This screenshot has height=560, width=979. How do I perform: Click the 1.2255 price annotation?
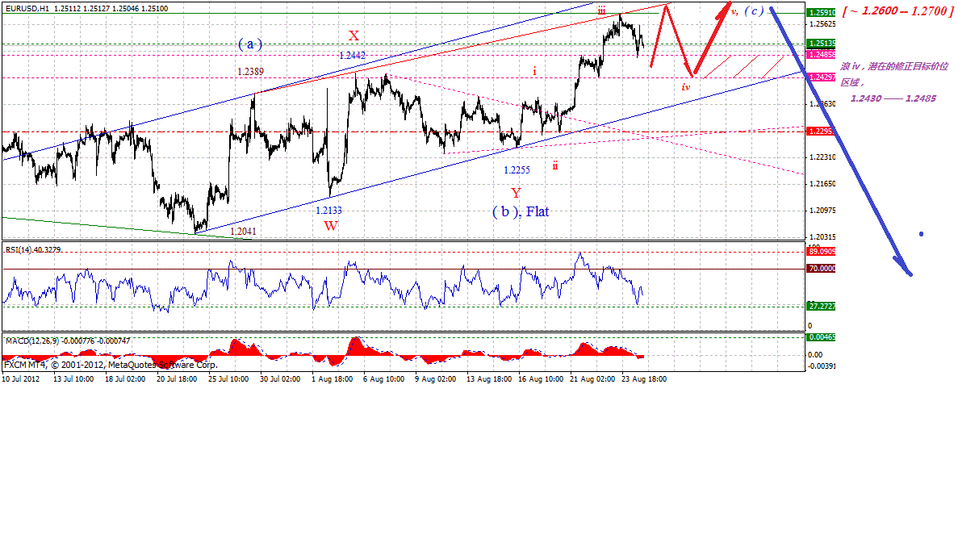(x=517, y=170)
